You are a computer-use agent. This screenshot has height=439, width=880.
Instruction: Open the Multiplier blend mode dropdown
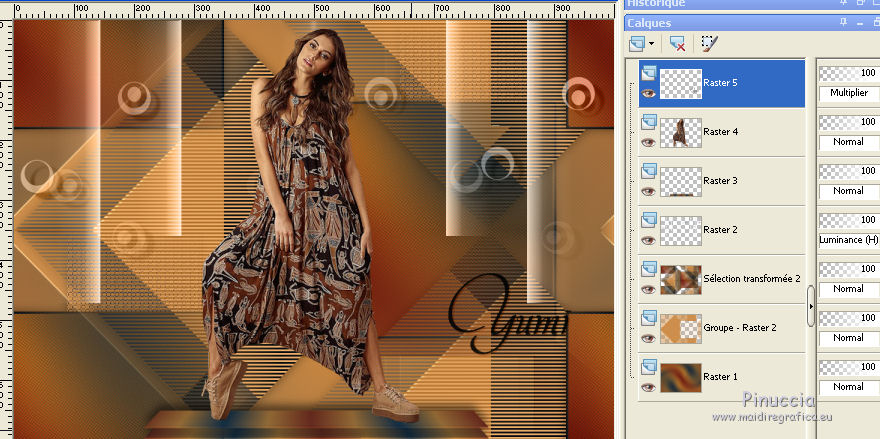[x=848, y=93]
